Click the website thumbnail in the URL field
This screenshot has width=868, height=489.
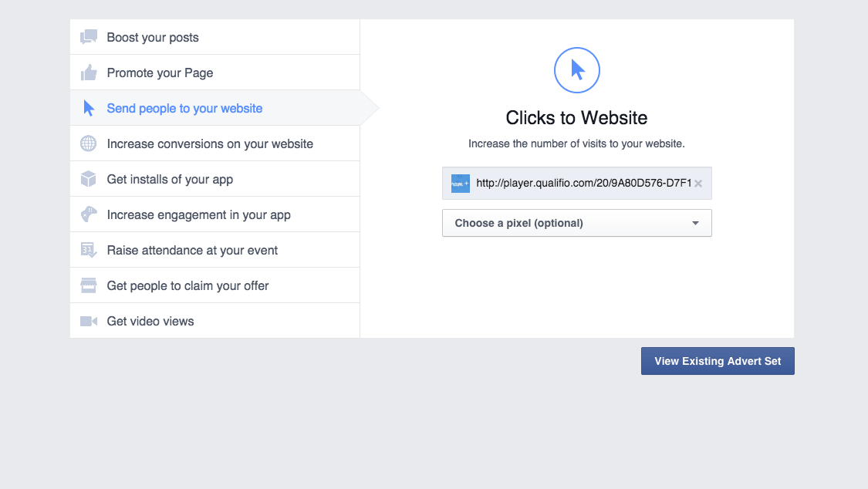[461, 184]
